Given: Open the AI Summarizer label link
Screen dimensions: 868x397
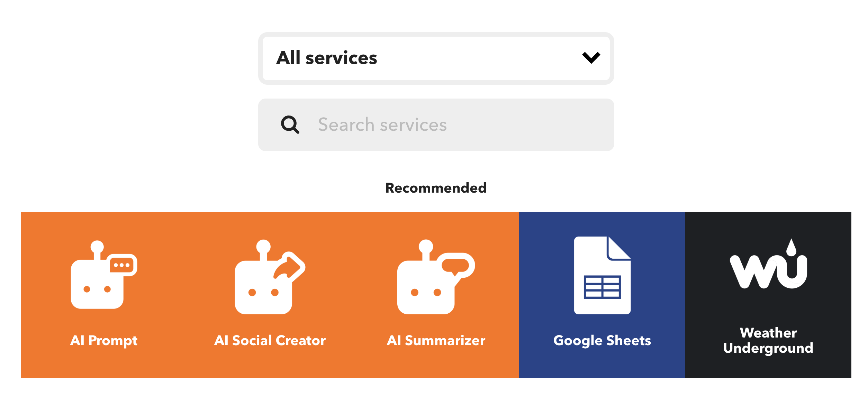Looking at the screenshot, I should tap(436, 341).
